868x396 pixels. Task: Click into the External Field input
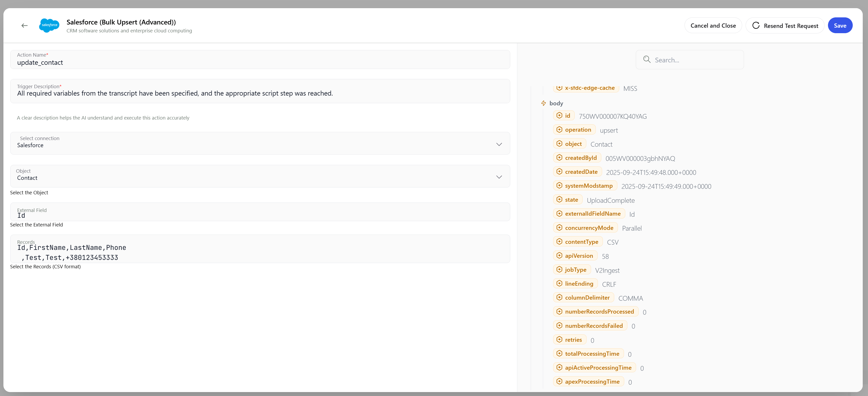[260, 212]
